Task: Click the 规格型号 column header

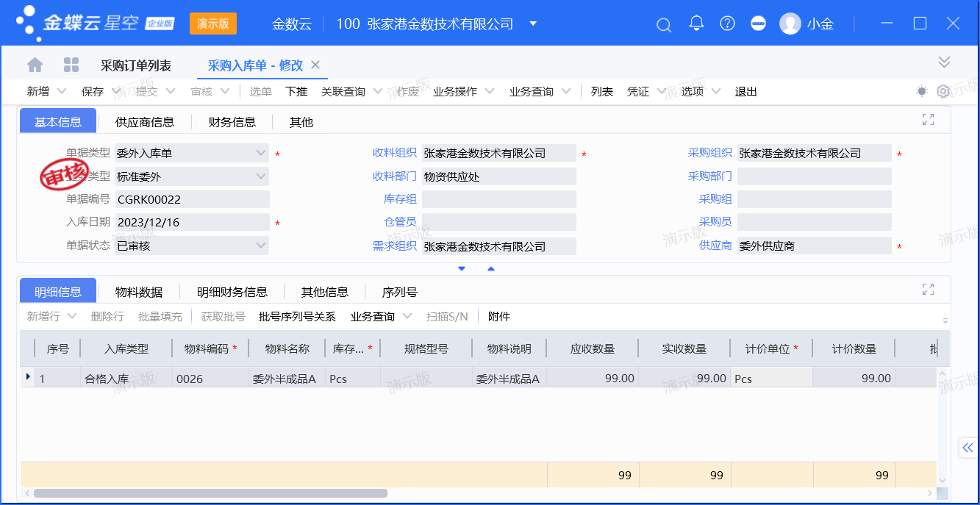Action: (x=426, y=349)
